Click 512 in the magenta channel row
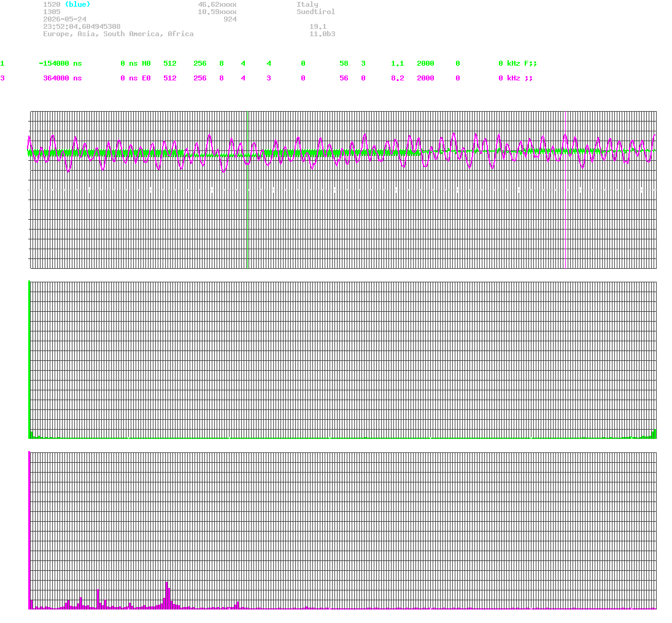672x623 pixels. point(170,78)
